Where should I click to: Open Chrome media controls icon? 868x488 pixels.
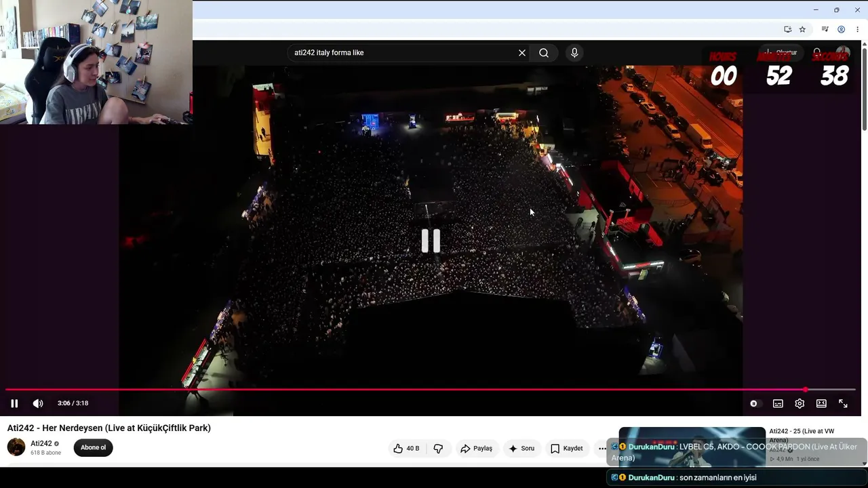click(825, 29)
